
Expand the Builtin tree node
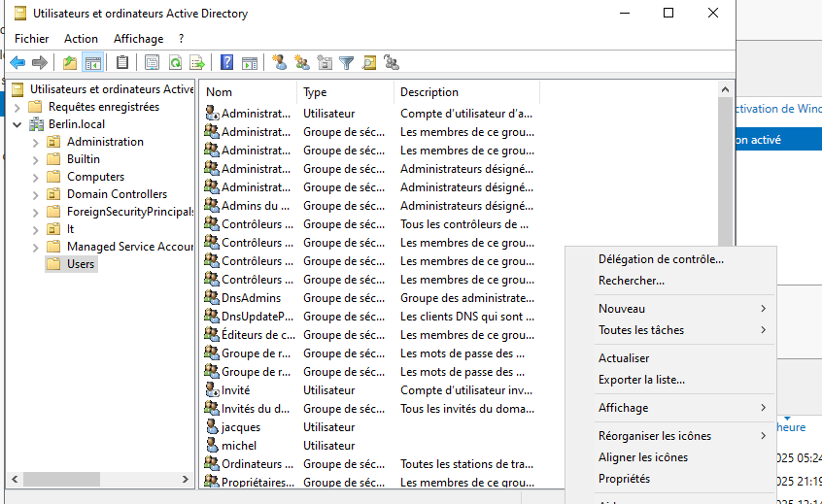coord(36,160)
